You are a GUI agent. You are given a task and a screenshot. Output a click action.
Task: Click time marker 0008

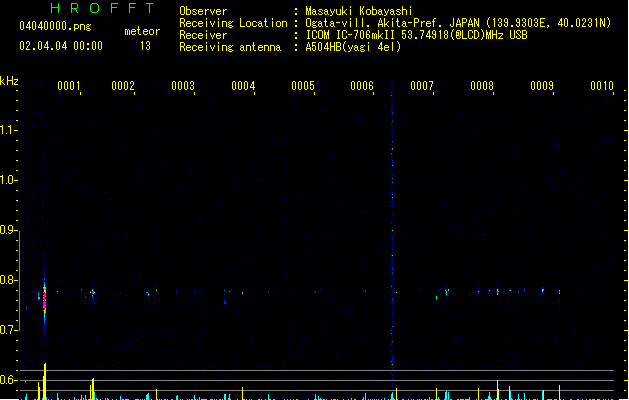click(482, 86)
